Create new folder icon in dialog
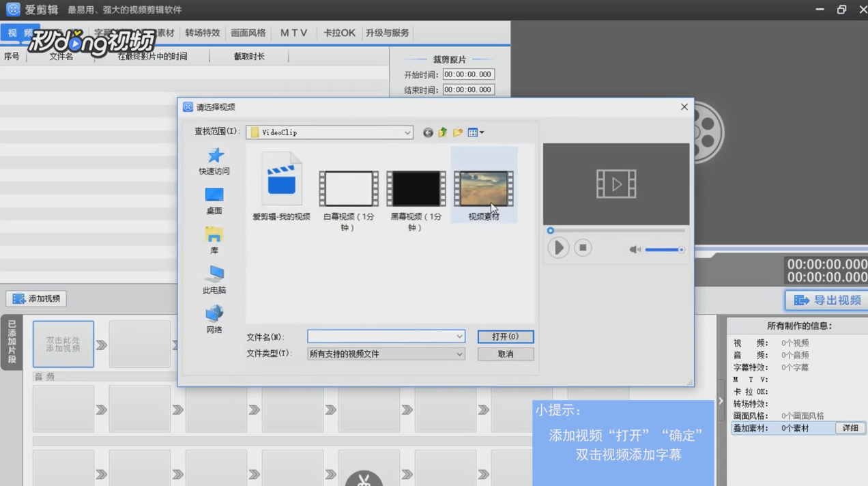The height and width of the screenshot is (486, 868). point(458,132)
